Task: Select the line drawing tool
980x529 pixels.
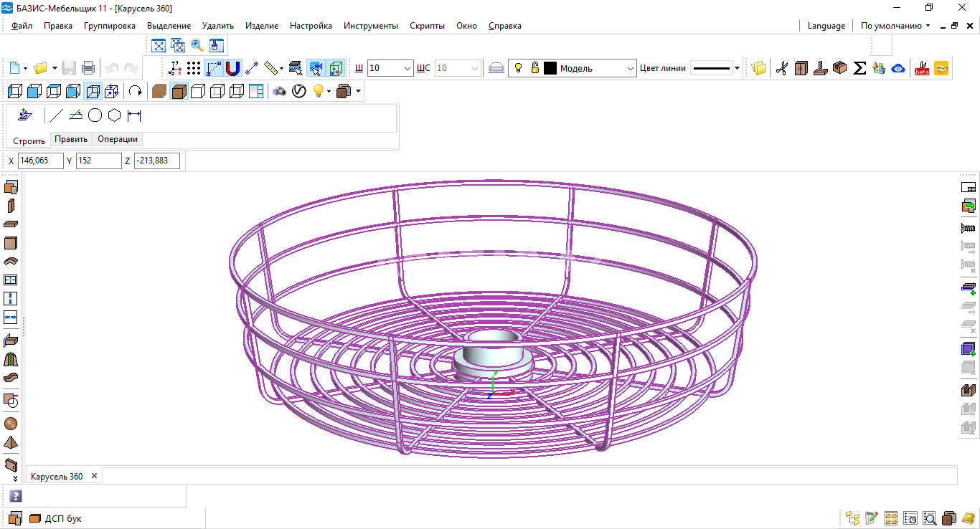Action: [57, 115]
